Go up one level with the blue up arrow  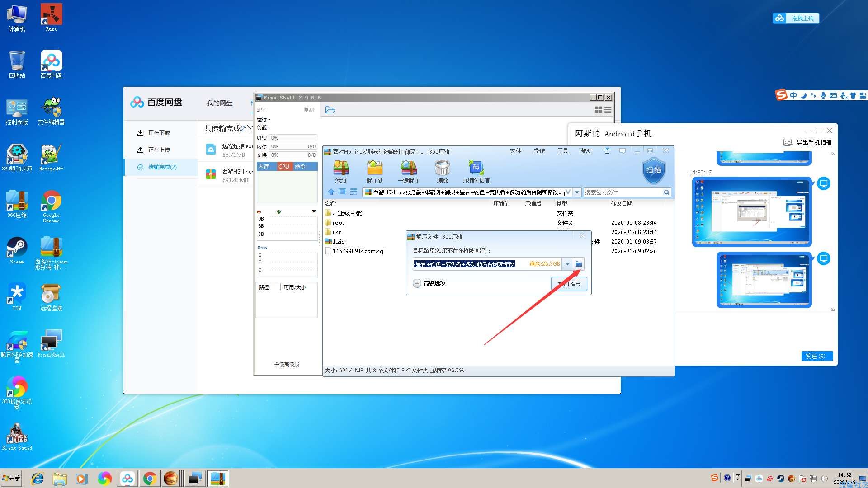coord(331,192)
